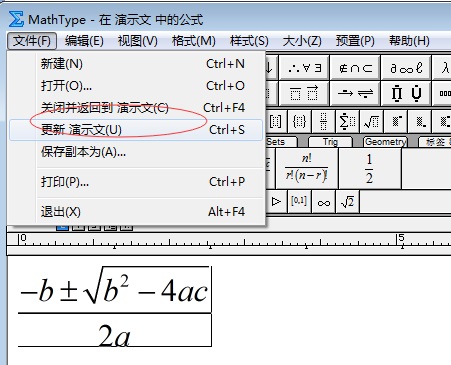Choose 打开(O)... menu entry
The width and height of the screenshot is (451, 365).
coord(137,86)
